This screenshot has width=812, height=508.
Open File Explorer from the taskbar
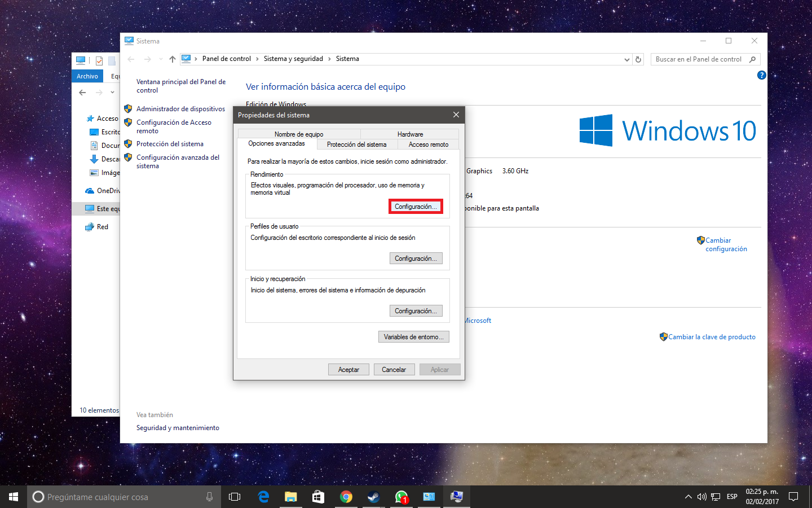290,497
